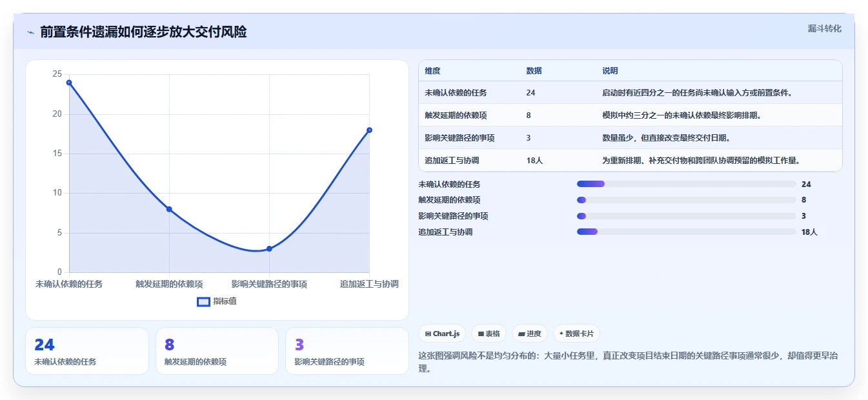This screenshot has width=868, height=400.
Task: Click the Chart.js chip
Action: point(442,334)
